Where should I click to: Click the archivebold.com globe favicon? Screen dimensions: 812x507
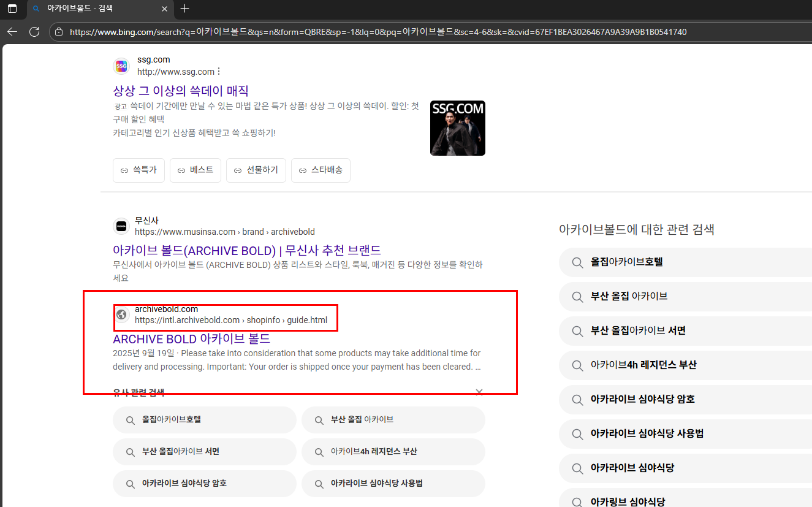coord(121,314)
